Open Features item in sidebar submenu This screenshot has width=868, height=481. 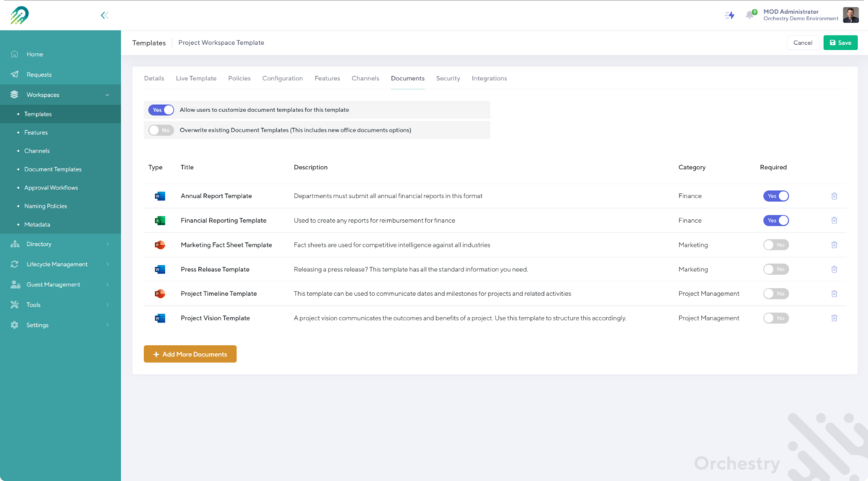[x=36, y=132]
